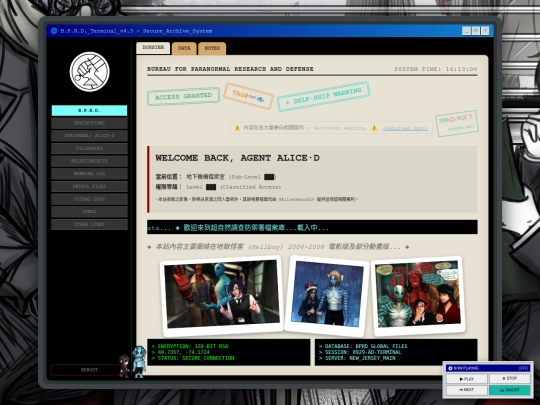The image size is (540, 405).
Task: Open the NOTES tab
Action: (212, 48)
